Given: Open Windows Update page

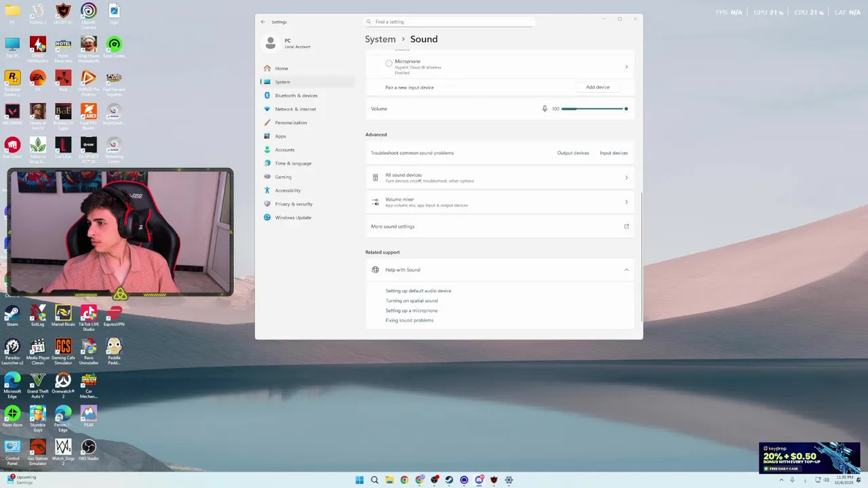Looking at the screenshot, I should [x=307, y=218].
